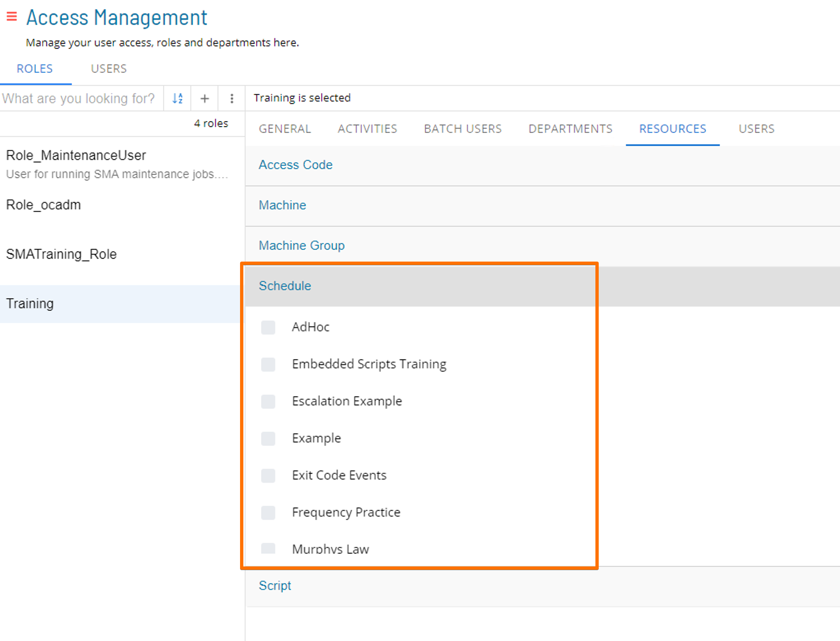Click the AdHoc schedule label
840x641 pixels.
click(x=311, y=328)
